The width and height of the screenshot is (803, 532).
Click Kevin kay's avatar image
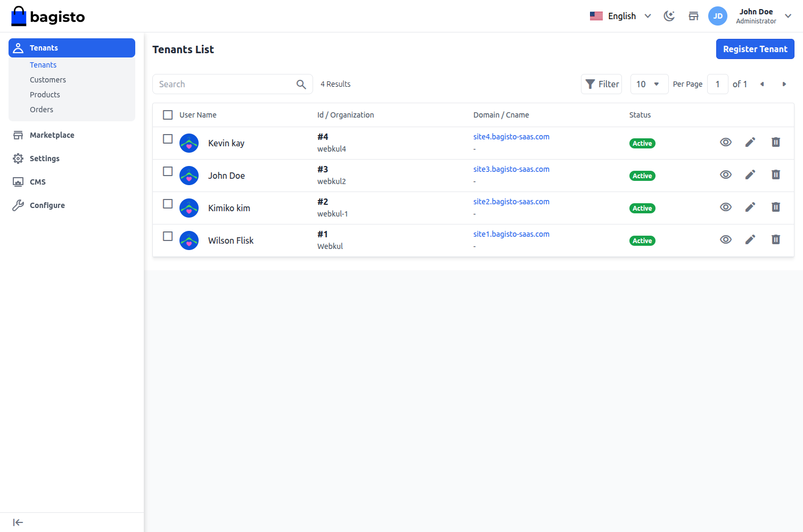[x=189, y=143]
